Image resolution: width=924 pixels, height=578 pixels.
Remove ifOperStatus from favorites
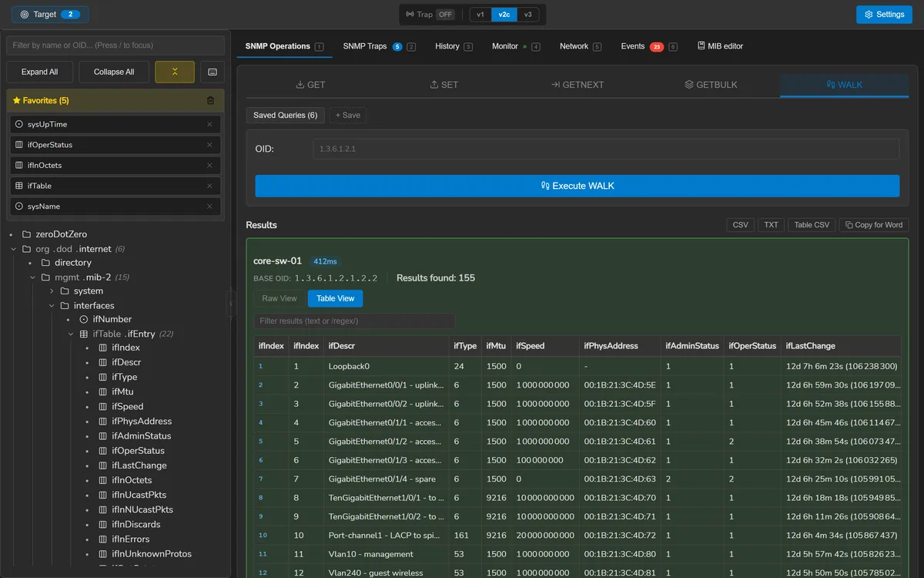coord(209,145)
